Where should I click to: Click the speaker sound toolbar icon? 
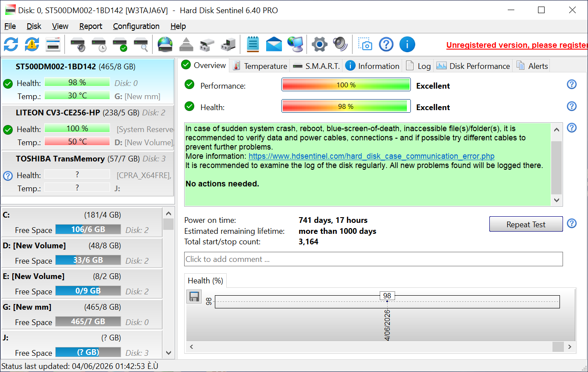(340, 44)
